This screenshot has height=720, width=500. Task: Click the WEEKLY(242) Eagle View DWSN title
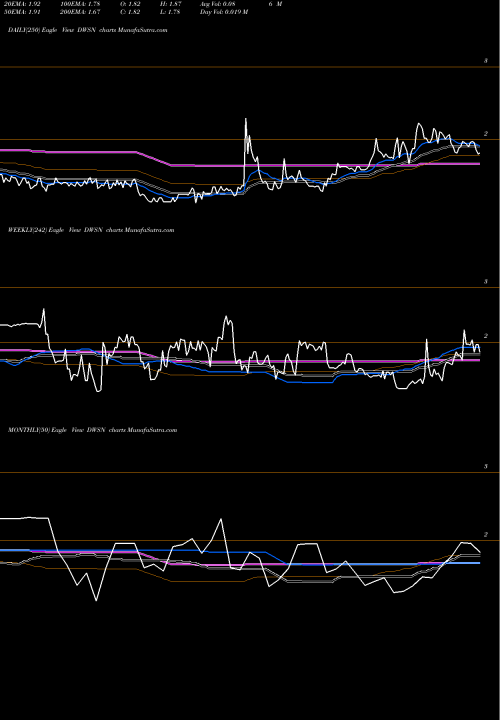pyautogui.click(x=91, y=230)
